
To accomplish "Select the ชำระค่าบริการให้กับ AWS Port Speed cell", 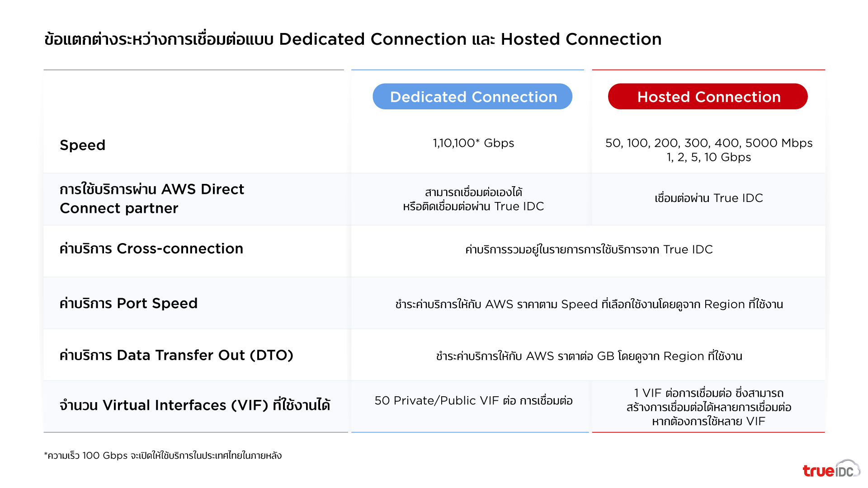I will [x=588, y=303].
